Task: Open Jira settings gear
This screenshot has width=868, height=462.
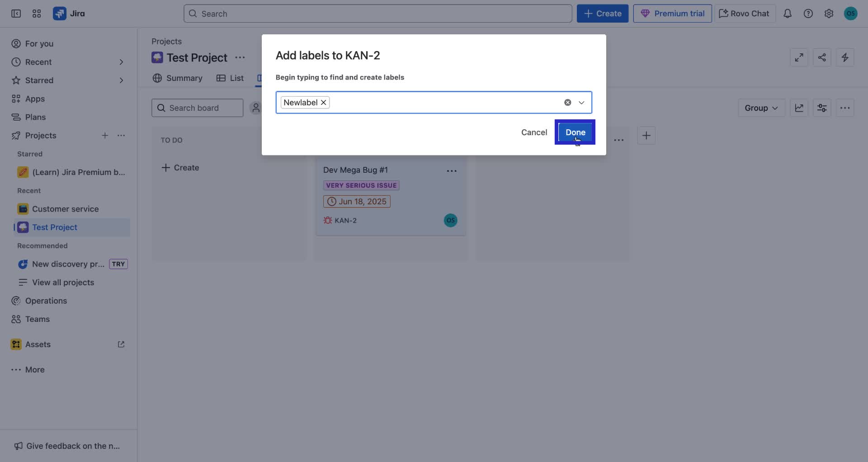Action: click(829, 13)
